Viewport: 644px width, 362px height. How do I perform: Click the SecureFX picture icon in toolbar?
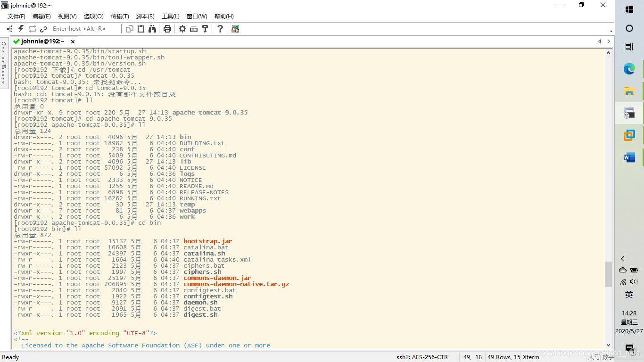pyautogui.click(x=235, y=29)
